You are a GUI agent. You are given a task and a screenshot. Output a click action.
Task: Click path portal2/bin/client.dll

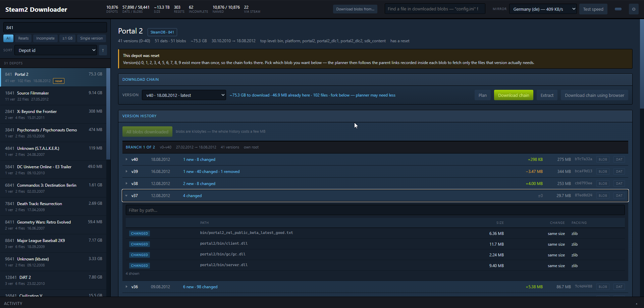(x=224, y=244)
